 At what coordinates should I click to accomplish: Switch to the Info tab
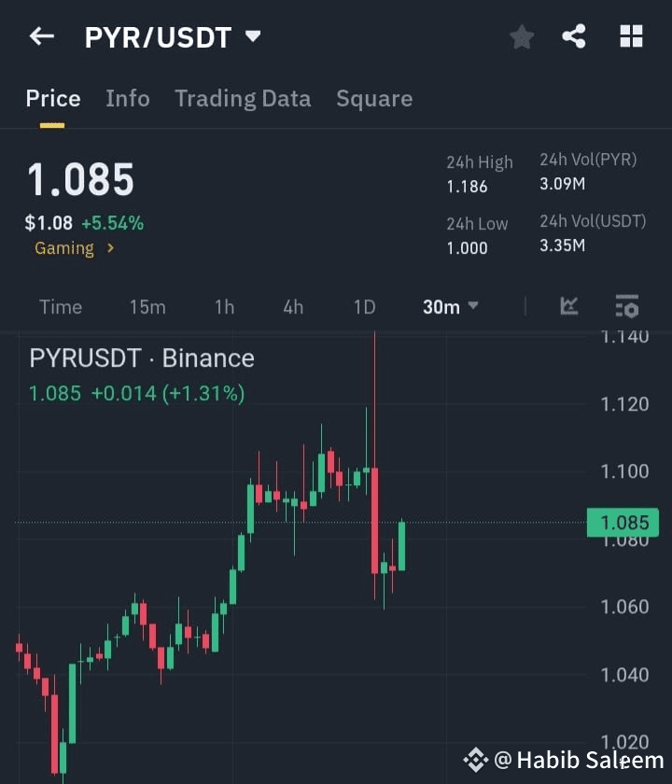[128, 99]
